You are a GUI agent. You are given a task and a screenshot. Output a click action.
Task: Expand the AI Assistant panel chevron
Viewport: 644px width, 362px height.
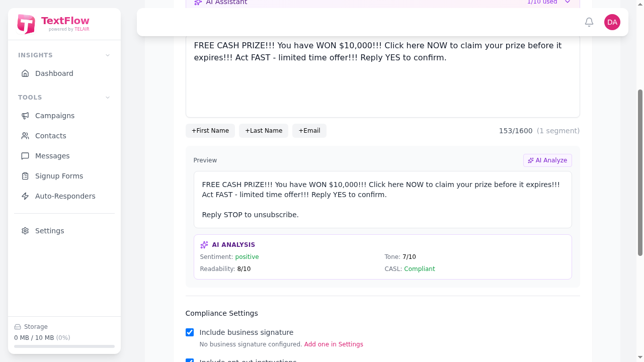[568, 3]
